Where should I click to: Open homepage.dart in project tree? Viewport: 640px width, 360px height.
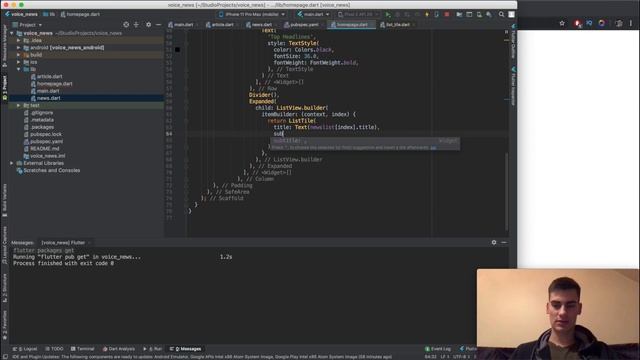54,84
